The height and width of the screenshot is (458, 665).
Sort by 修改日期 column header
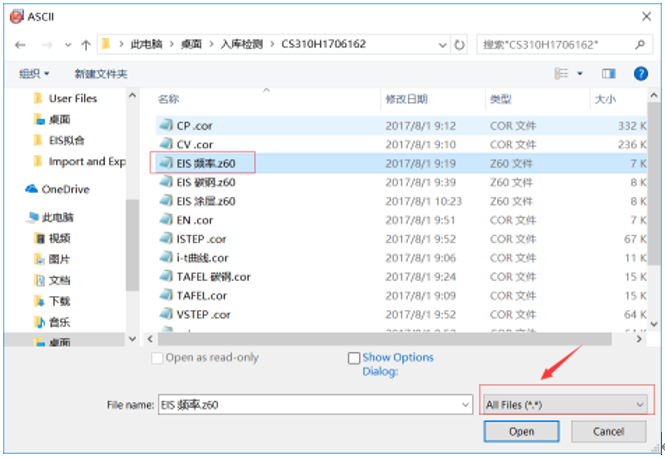[406, 99]
